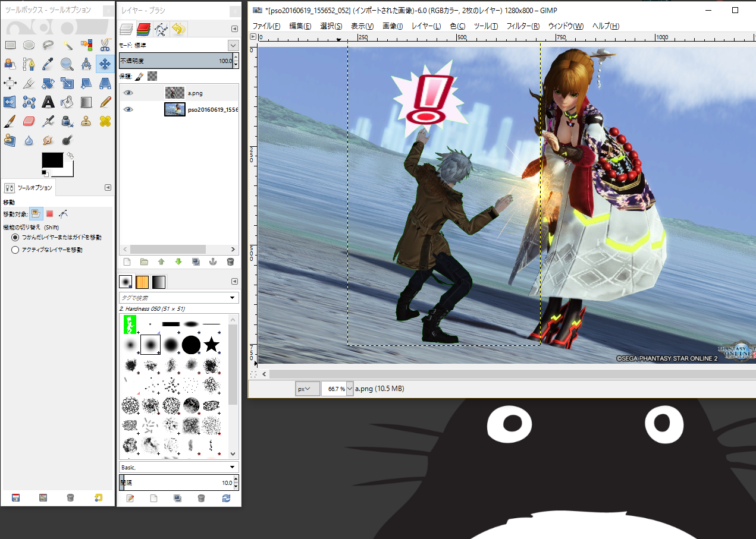Select the Alignment tool
Image resolution: width=756 pixels, height=539 pixels.
(x=10, y=83)
